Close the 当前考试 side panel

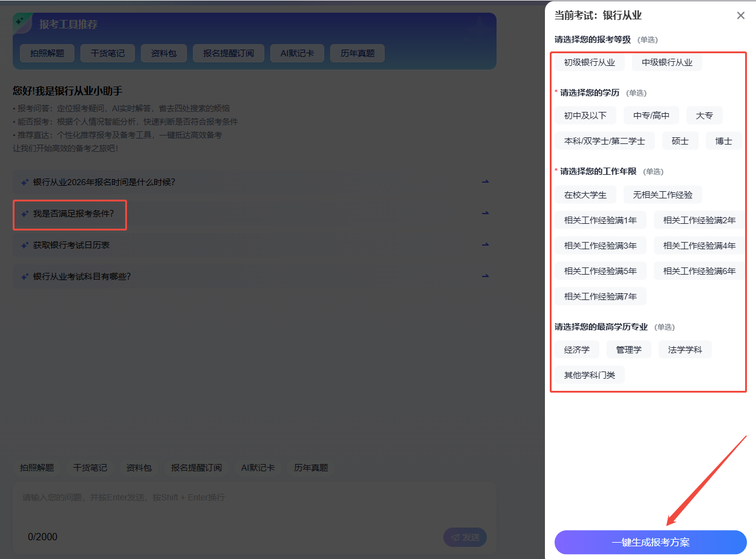(740, 16)
